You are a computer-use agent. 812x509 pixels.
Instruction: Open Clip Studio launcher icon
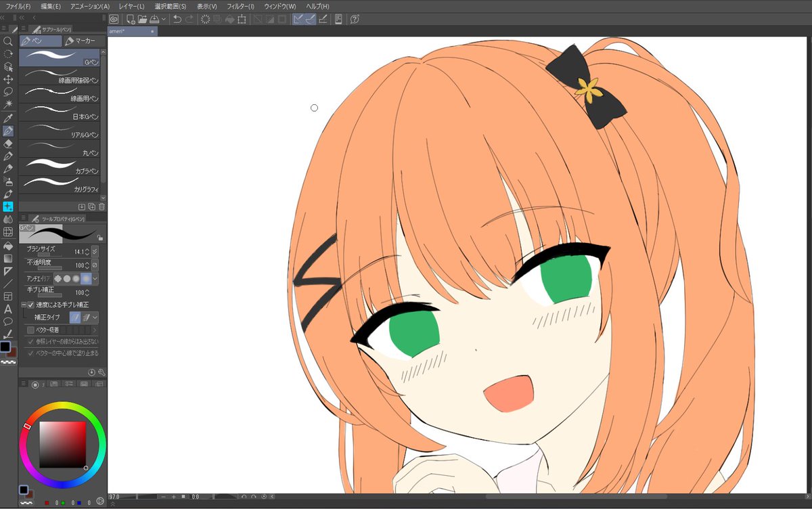114,19
